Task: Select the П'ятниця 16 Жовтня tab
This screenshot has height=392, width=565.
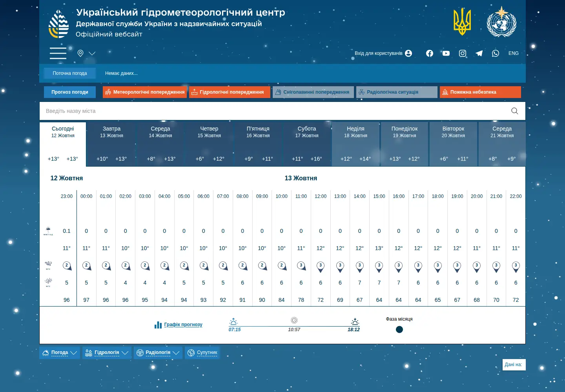Action: [258, 144]
